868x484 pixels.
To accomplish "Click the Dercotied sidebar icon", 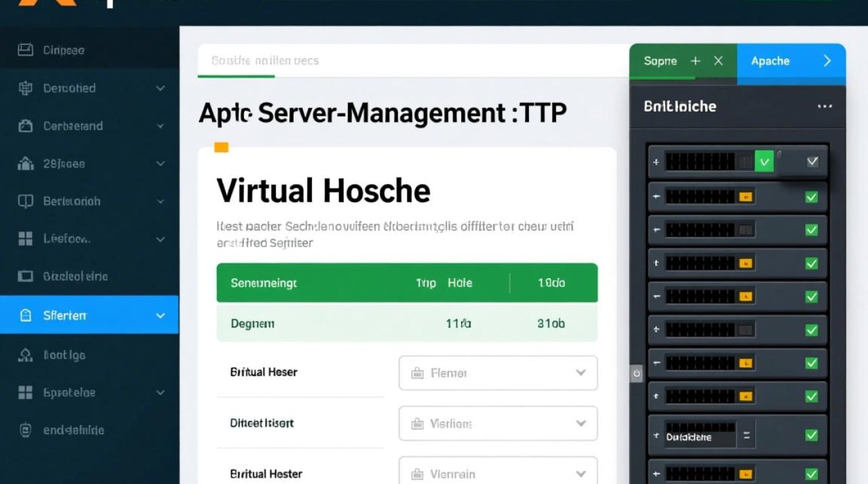I will 25,88.
